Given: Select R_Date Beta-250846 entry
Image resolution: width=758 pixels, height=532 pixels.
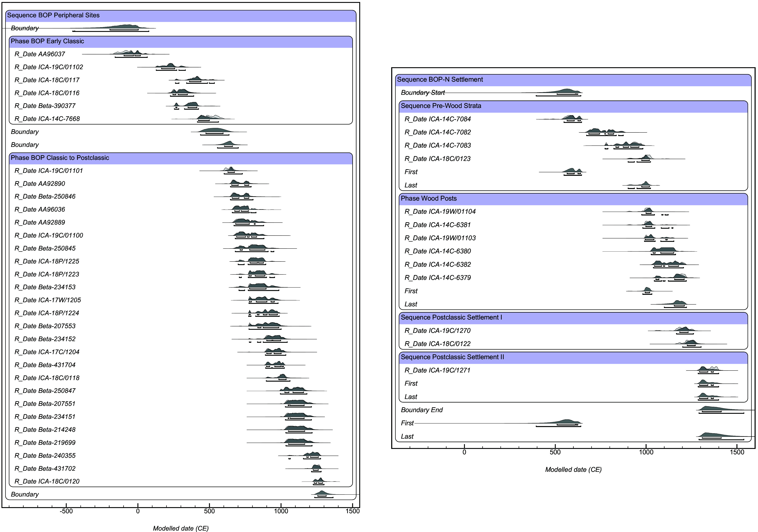Looking at the screenshot, I should (x=45, y=197).
